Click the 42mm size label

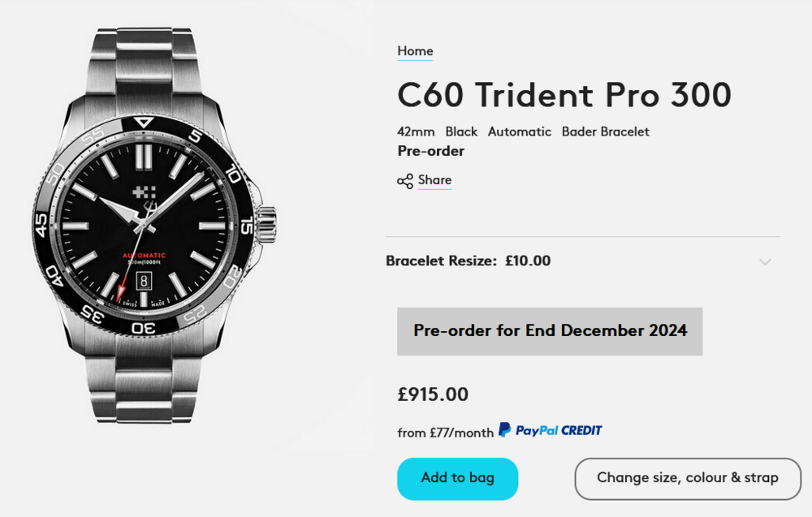point(416,131)
